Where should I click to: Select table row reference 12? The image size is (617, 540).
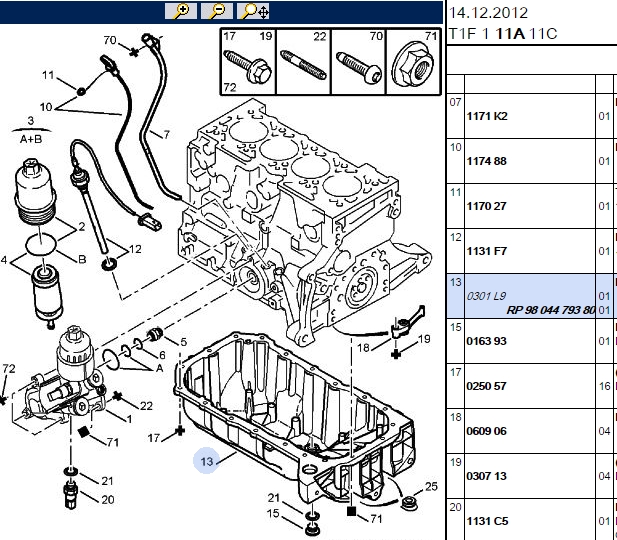point(455,237)
